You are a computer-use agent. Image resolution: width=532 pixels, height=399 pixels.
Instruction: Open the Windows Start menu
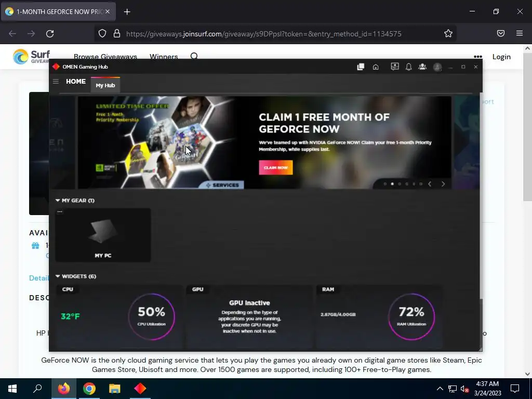(x=12, y=389)
